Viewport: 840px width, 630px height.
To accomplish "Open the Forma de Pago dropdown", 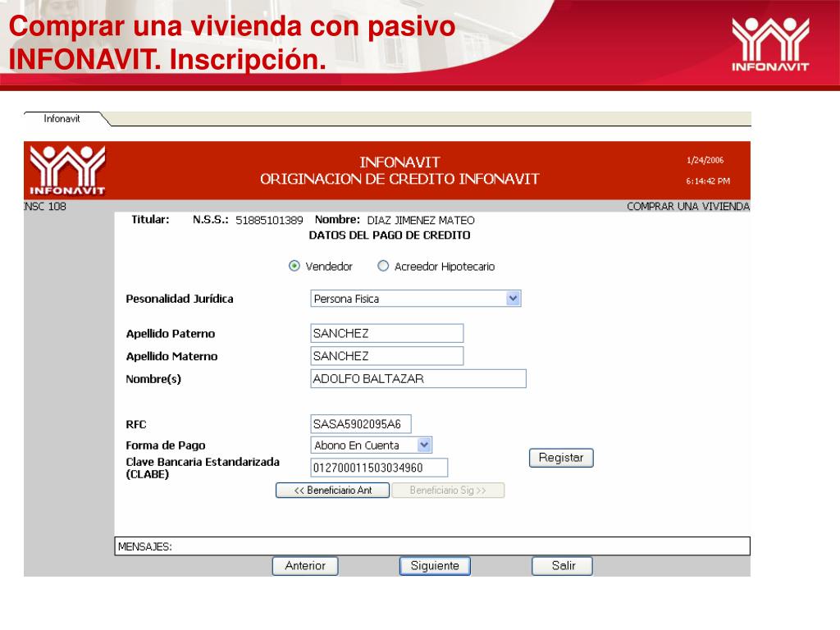I will click(372, 445).
